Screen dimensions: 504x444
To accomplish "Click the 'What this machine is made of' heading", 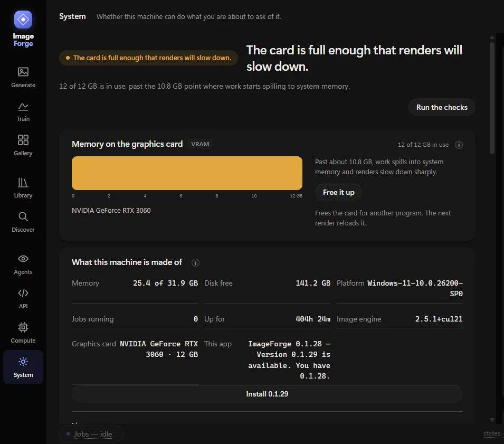I will [x=127, y=262].
